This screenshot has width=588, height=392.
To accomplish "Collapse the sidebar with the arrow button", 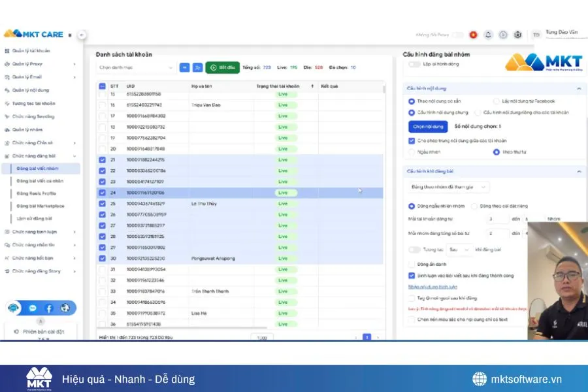I will click(x=82, y=35).
